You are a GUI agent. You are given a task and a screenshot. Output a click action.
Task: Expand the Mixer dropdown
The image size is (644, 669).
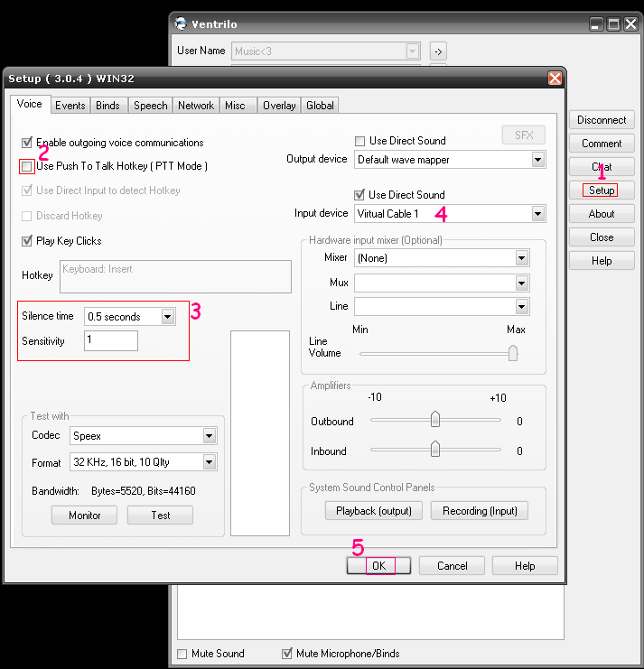coord(521,257)
